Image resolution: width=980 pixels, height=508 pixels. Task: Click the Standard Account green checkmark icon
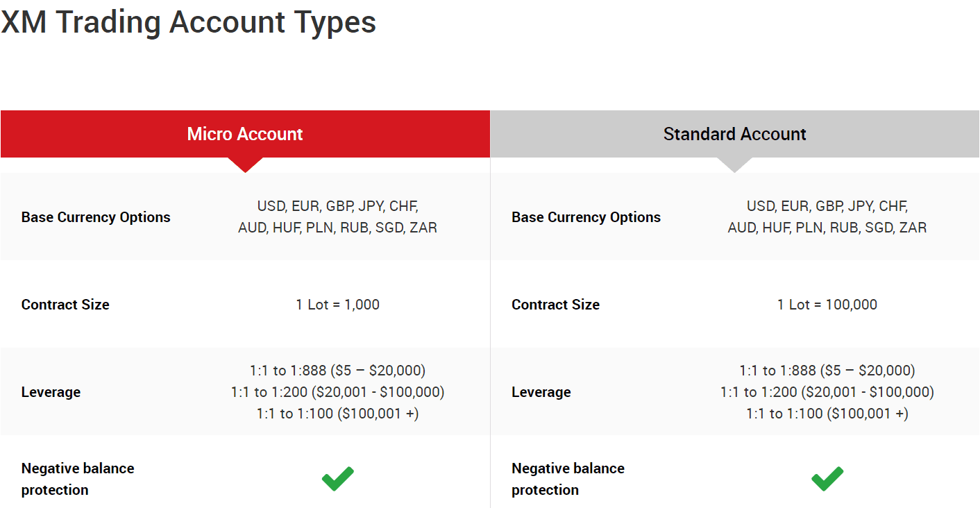(x=827, y=479)
